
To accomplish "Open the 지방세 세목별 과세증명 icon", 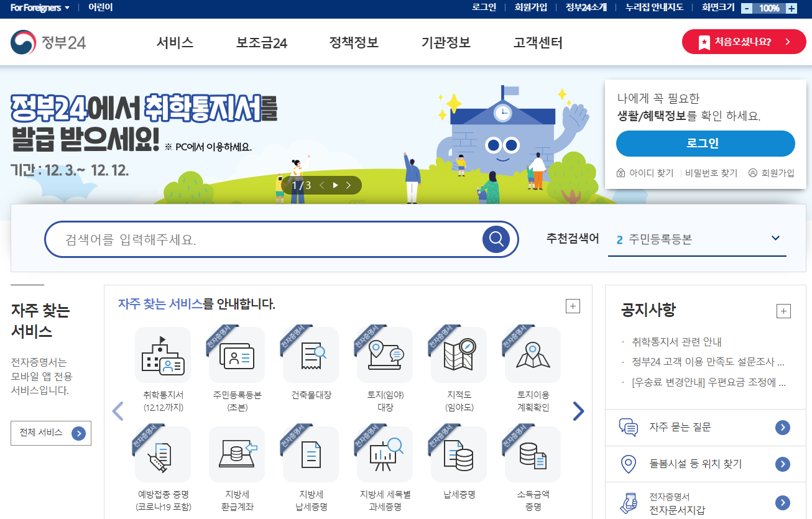I will point(385,454).
